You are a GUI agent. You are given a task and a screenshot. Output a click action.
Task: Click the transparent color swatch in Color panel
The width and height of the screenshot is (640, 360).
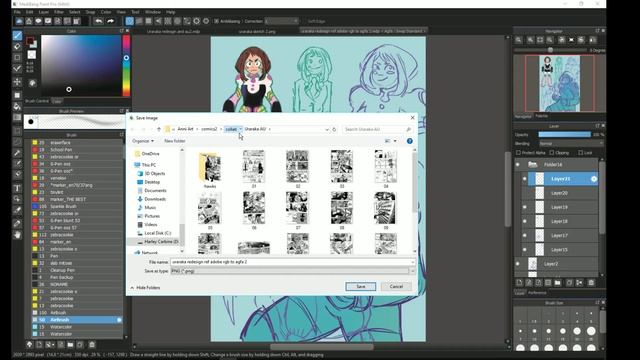(32, 55)
